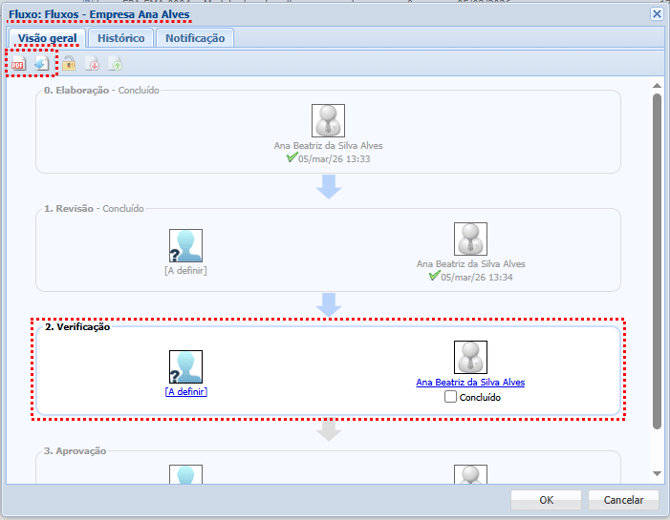This screenshot has width=670, height=520.
Task: Click Ana Beatriz avatar in Verificação step
Action: coord(470,358)
